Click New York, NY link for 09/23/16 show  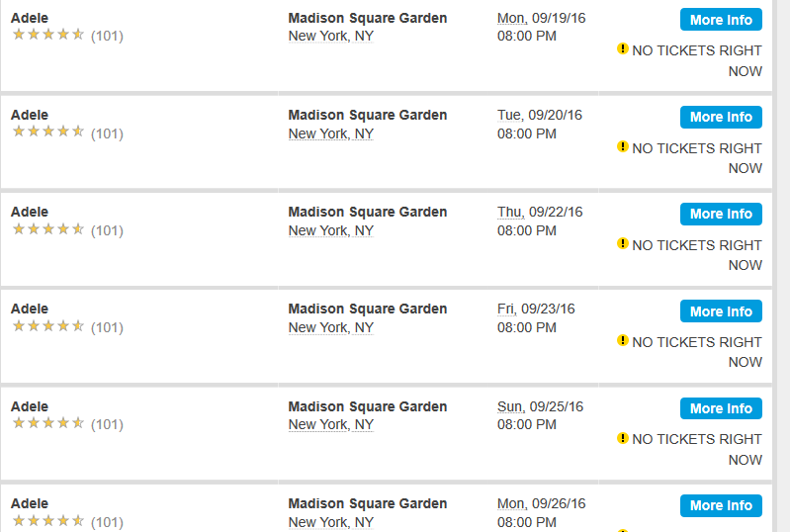point(330,327)
